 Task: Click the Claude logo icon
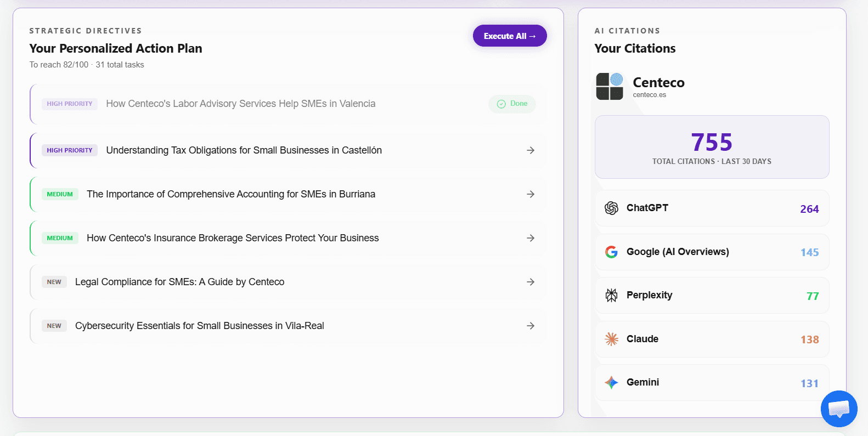point(611,339)
